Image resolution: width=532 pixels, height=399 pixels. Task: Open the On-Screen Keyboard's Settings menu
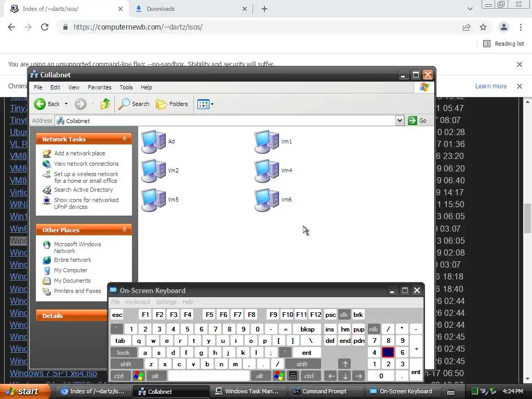[x=166, y=302]
